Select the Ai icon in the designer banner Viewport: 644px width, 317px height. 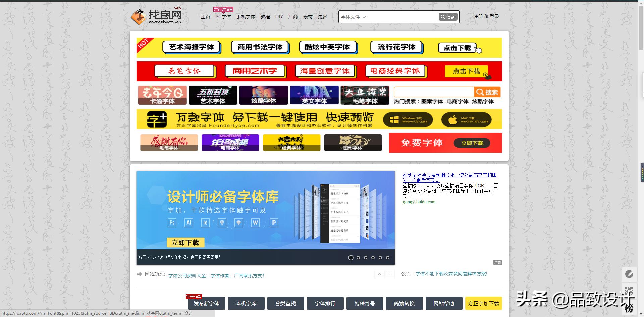click(189, 222)
